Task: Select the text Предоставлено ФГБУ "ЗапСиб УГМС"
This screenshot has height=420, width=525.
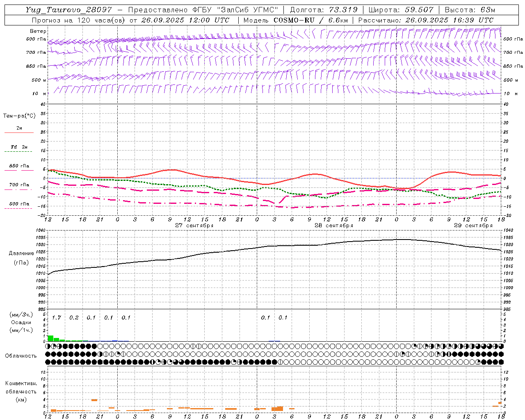Action: click(x=203, y=10)
